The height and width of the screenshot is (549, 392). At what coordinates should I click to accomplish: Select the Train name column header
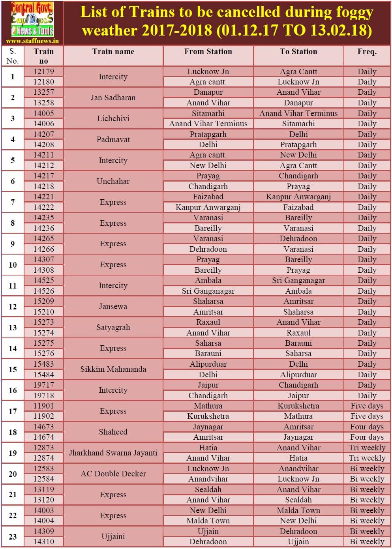click(113, 52)
